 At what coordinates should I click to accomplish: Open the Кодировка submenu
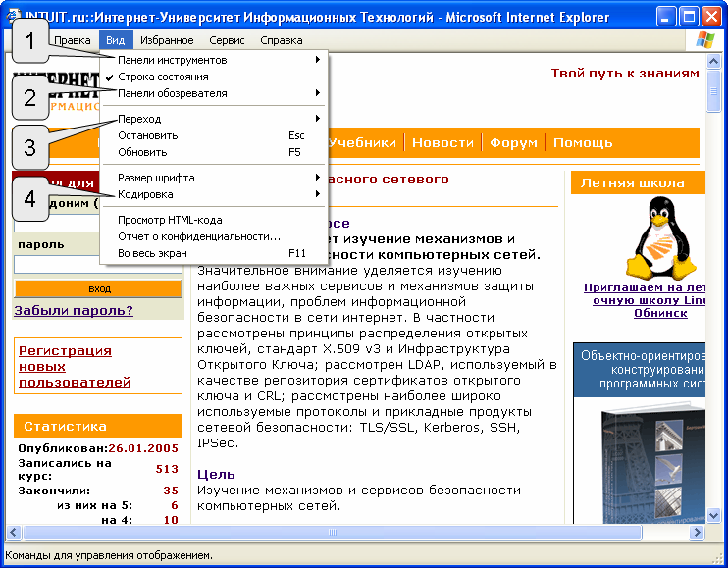[x=214, y=194]
